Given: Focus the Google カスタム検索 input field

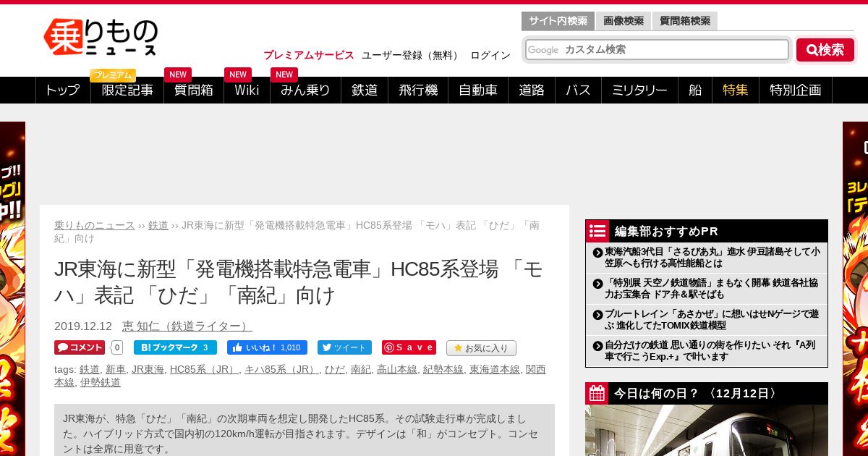Looking at the screenshot, I should pyautogui.click(x=657, y=50).
